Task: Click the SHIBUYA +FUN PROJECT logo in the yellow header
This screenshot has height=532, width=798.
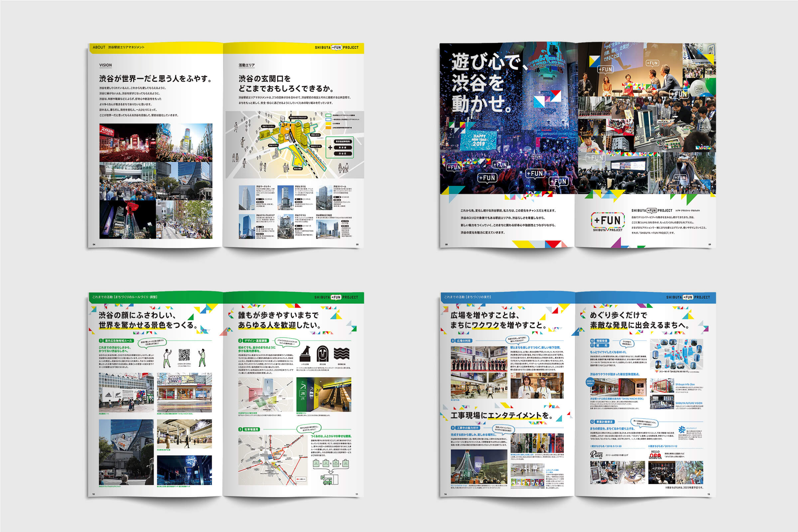Action: click(x=336, y=48)
